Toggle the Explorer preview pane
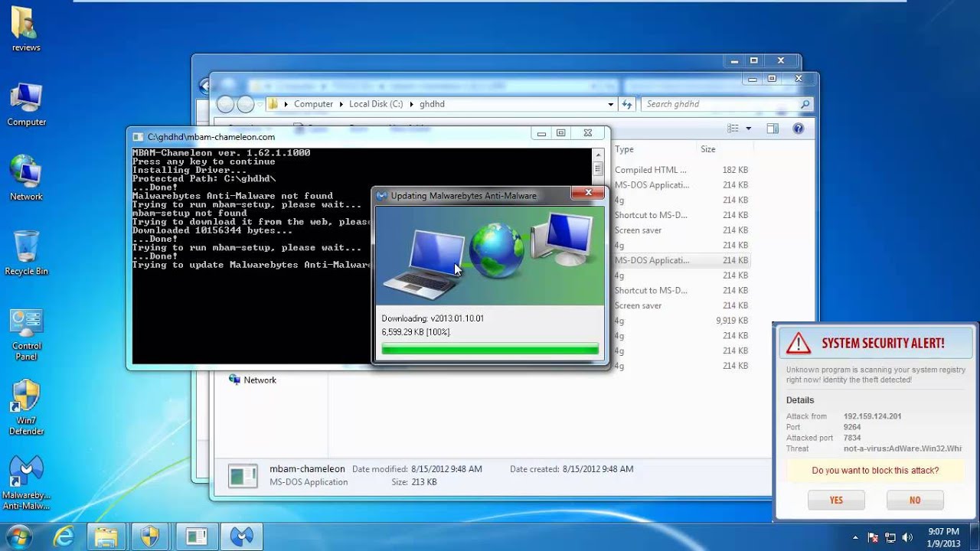Viewport: 980px width, 551px height. click(x=773, y=129)
